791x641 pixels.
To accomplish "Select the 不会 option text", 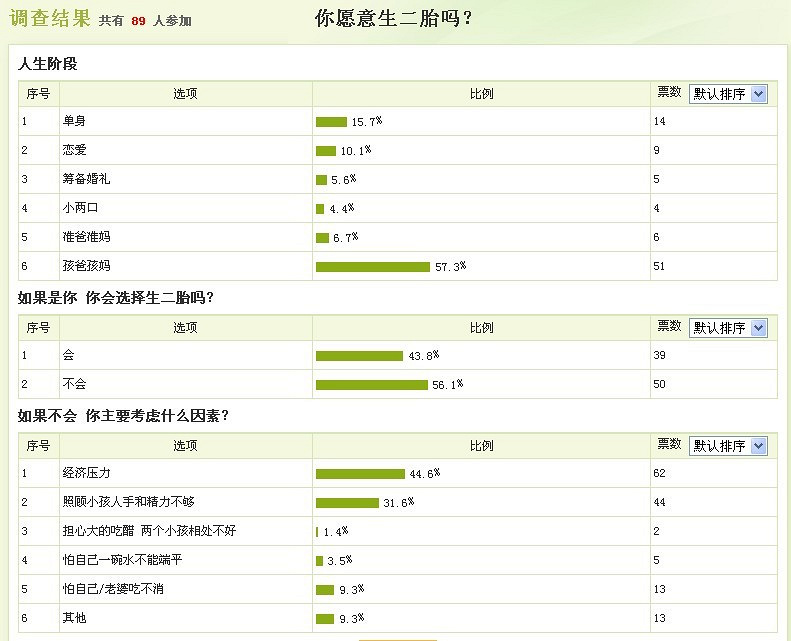I will coord(74,384).
